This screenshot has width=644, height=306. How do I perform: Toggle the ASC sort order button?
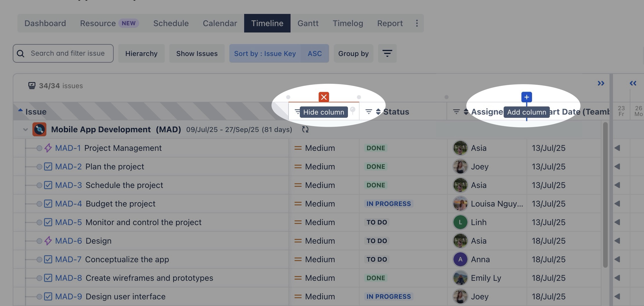pyautogui.click(x=315, y=53)
